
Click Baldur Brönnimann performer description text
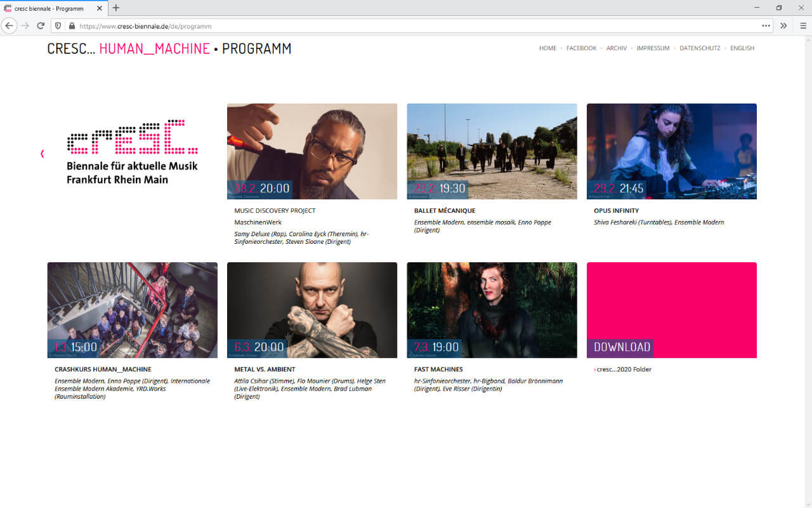[488, 385]
